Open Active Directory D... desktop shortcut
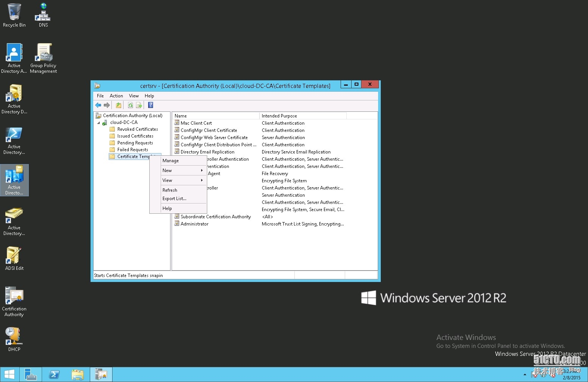This screenshot has height=382, width=588. pyautogui.click(x=14, y=99)
